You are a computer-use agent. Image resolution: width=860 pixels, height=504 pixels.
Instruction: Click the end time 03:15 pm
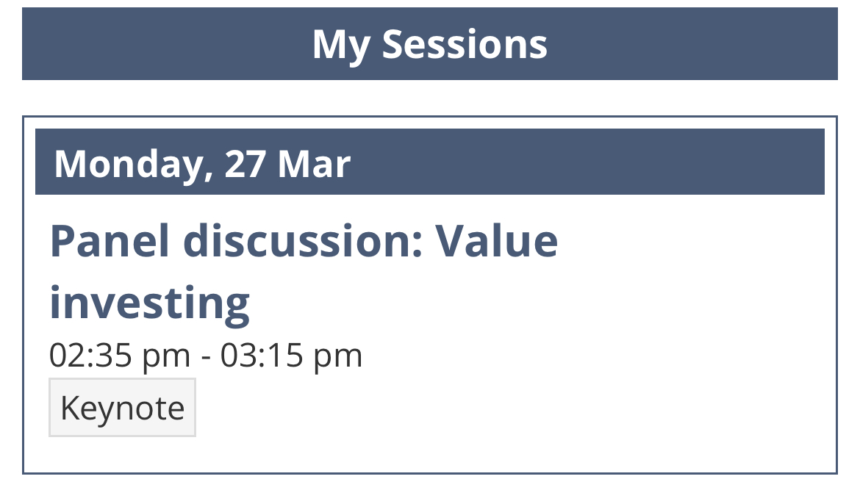click(291, 356)
